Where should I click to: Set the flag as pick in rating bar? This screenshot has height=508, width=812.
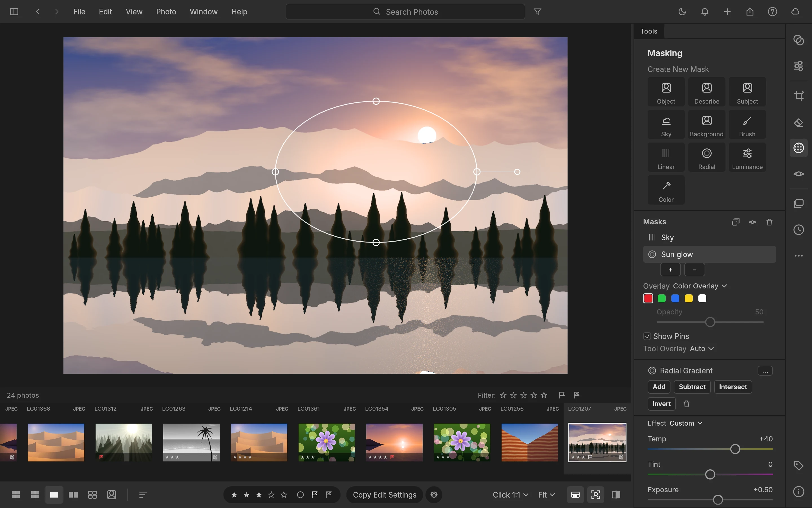(314, 494)
